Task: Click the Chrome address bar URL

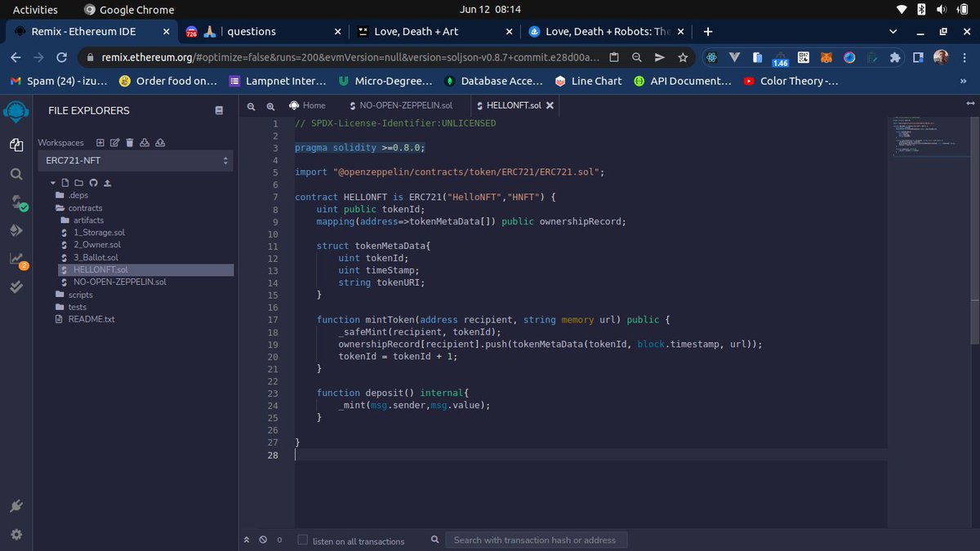Action: [350, 58]
